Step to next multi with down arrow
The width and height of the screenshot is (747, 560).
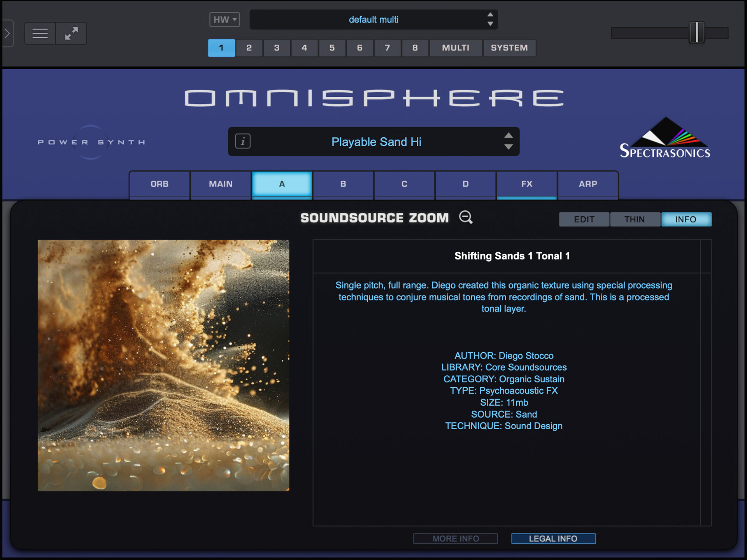point(490,24)
